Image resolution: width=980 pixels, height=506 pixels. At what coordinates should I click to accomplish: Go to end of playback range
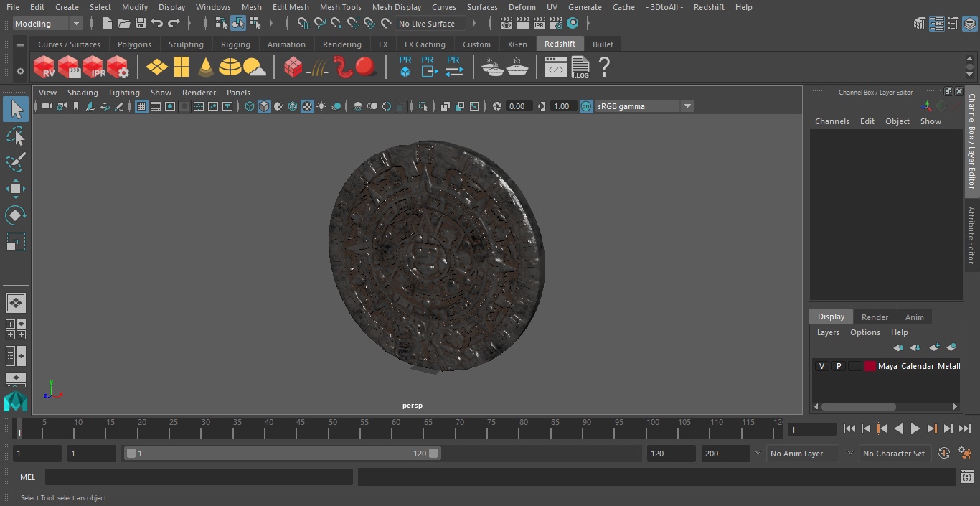965,428
